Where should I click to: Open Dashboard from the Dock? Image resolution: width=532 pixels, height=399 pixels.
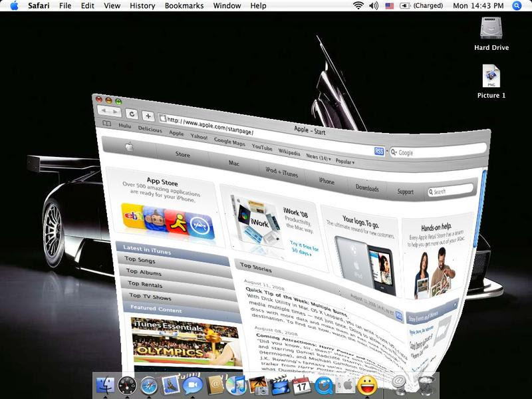[127, 386]
